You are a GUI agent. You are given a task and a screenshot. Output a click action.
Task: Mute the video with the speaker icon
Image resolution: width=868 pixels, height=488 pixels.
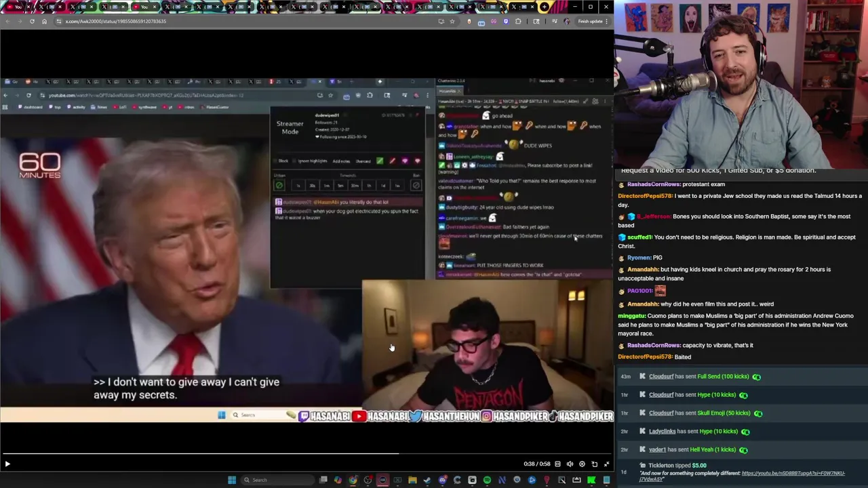pyautogui.click(x=570, y=464)
